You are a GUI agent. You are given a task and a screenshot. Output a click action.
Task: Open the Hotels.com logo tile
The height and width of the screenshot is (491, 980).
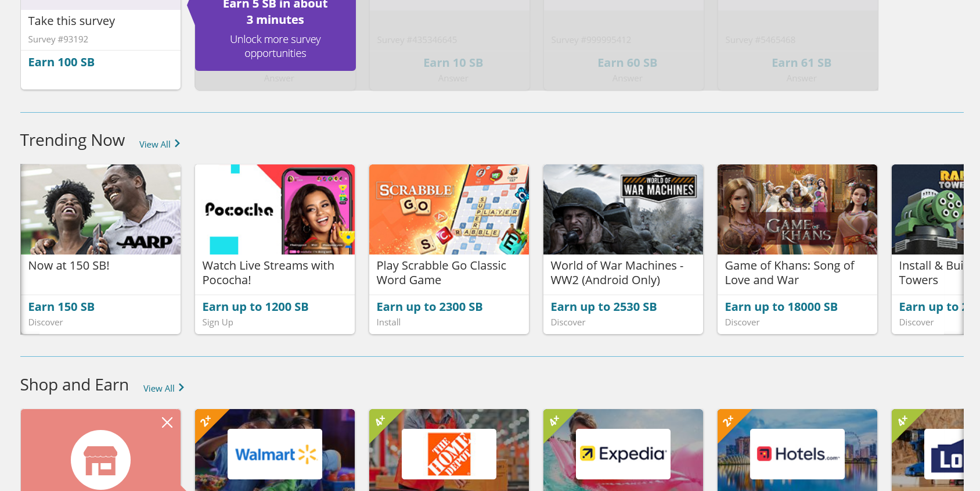click(797, 454)
